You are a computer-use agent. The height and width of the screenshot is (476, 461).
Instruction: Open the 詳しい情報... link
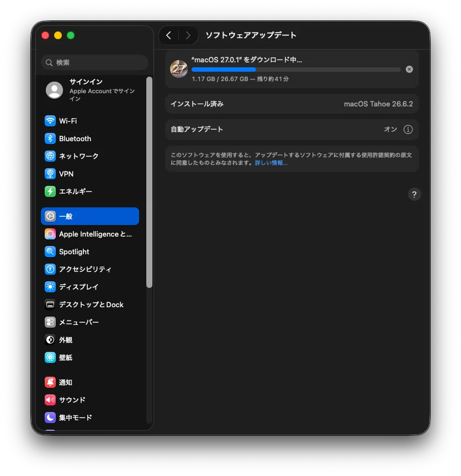[271, 163]
